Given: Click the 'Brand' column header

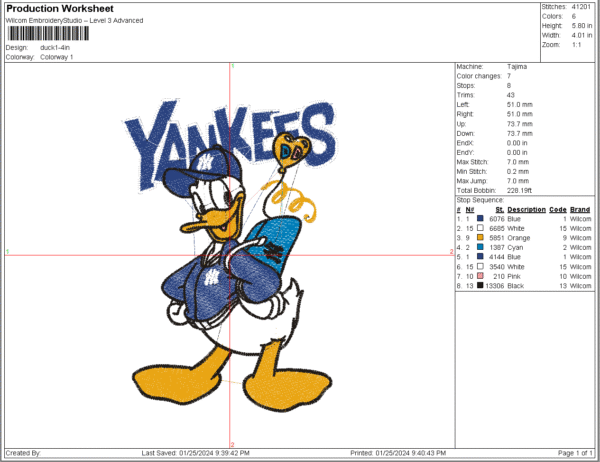Looking at the screenshot, I should [x=580, y=210].
